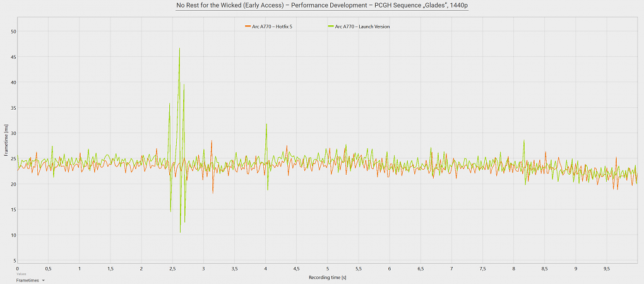
Task: Click the '7,5' tick on the time axis
Action: tap(482, 268)
